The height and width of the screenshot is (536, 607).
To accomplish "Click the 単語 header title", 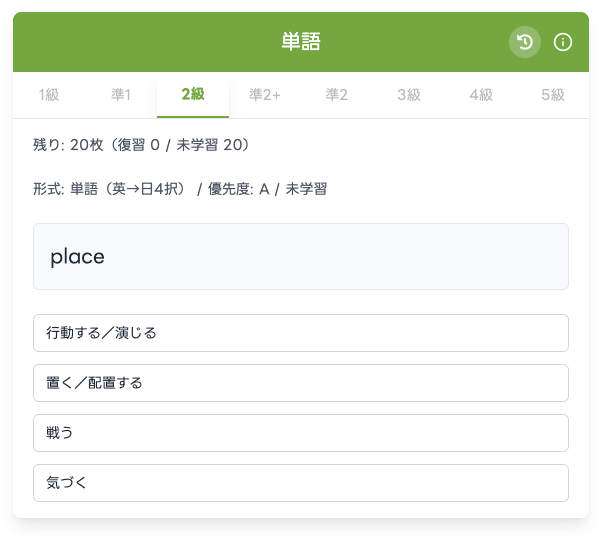I will point(301,42).
